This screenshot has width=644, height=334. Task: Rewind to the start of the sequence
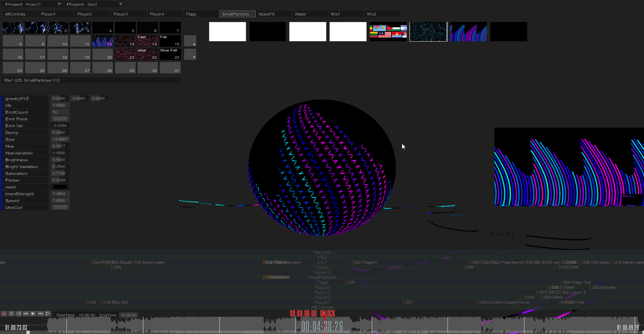(x=26, y=314)
